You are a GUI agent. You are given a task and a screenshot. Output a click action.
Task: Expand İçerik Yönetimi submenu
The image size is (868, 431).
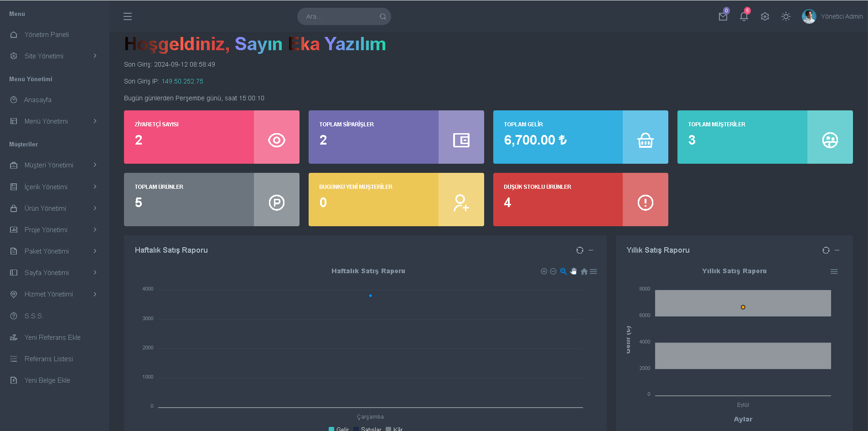tap(55, 187)
